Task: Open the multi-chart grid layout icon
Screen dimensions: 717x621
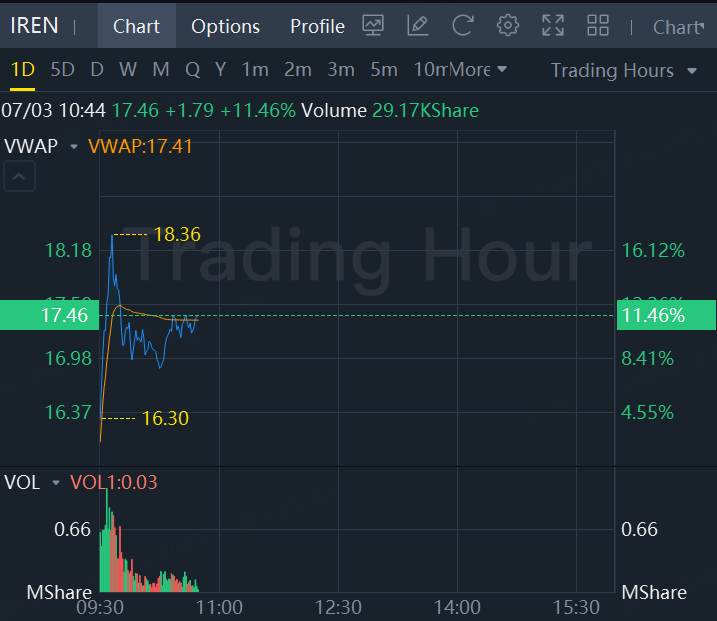Action: pyautogui.click(x=598, y=26)
